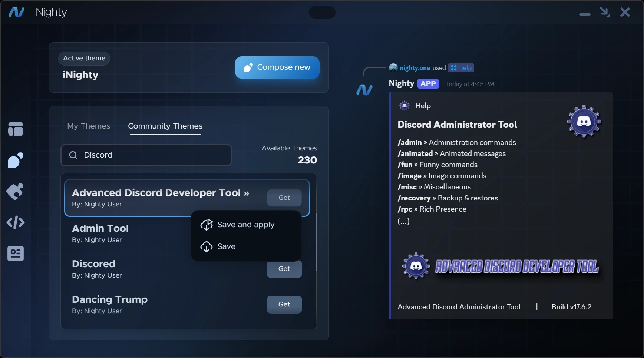Image resolution: width=644 pixels, height=358 pixels.
Task: Click the Advanced Discord Administrator Tool footer text
Action: (x=459, y=307)
